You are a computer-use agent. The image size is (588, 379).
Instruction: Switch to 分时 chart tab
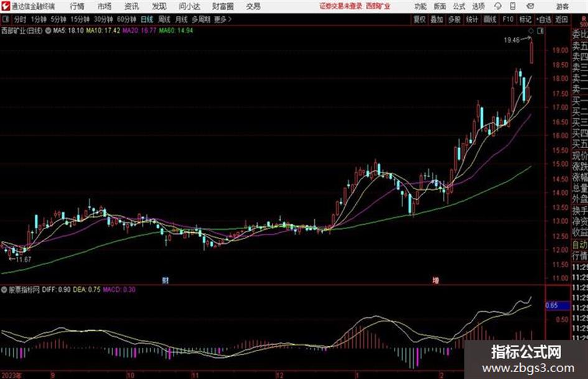pyautogui.click(x=21, y=19)
